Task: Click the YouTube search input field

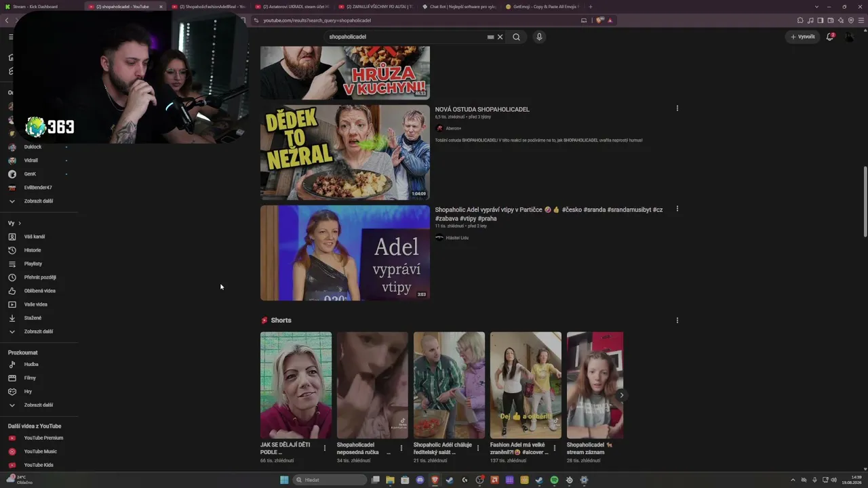Action: click(406, 37)
